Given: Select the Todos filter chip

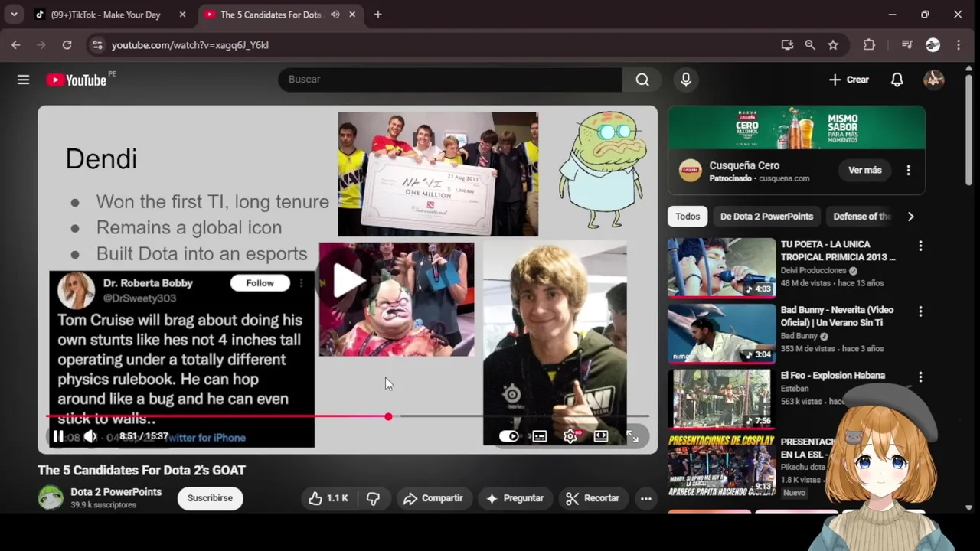Looking at the screenshot, I should click(688, 217).
